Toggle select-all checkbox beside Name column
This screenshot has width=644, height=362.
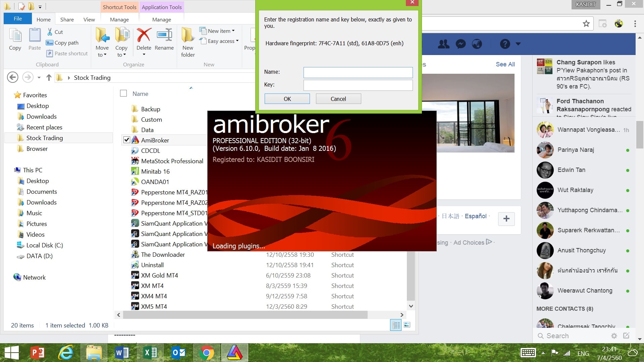point(123,94)
